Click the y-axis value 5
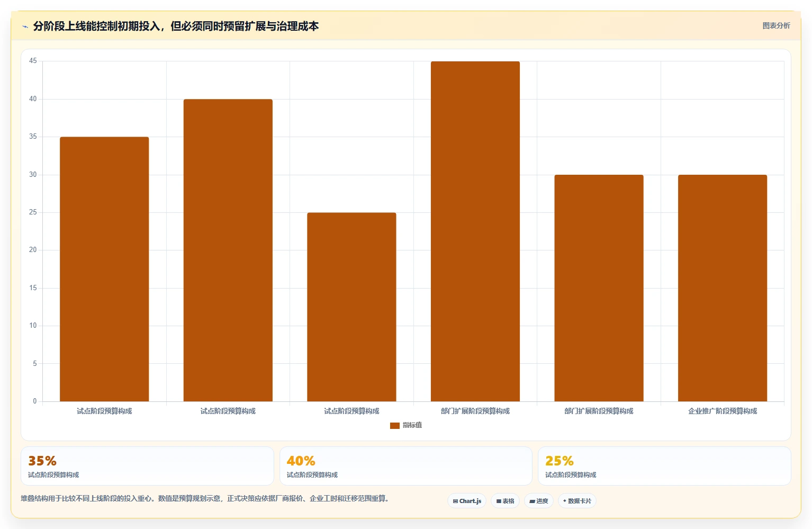Screen dimensions: 812x529 click(35, 364)
